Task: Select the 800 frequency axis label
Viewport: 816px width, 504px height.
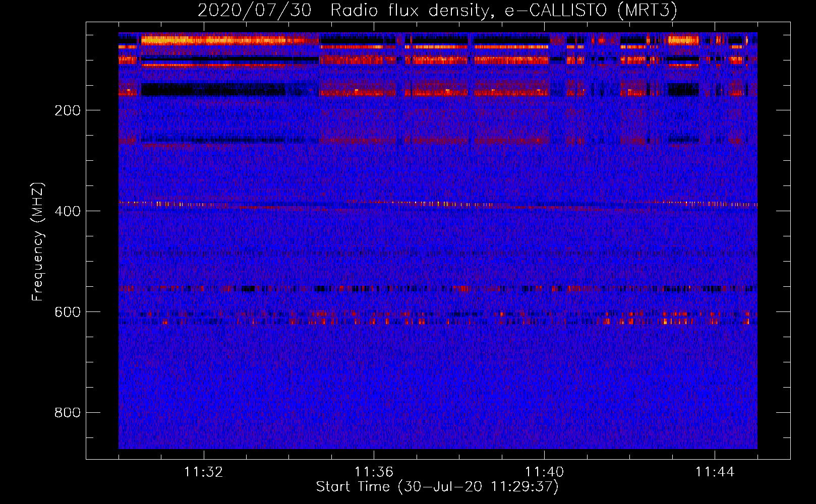Action: pos(68,413)
